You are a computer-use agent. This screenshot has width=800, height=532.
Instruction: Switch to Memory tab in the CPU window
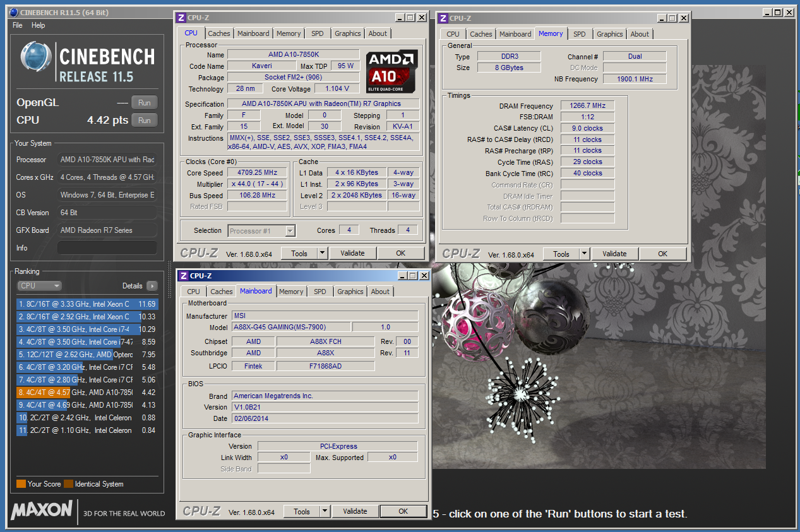289,33
